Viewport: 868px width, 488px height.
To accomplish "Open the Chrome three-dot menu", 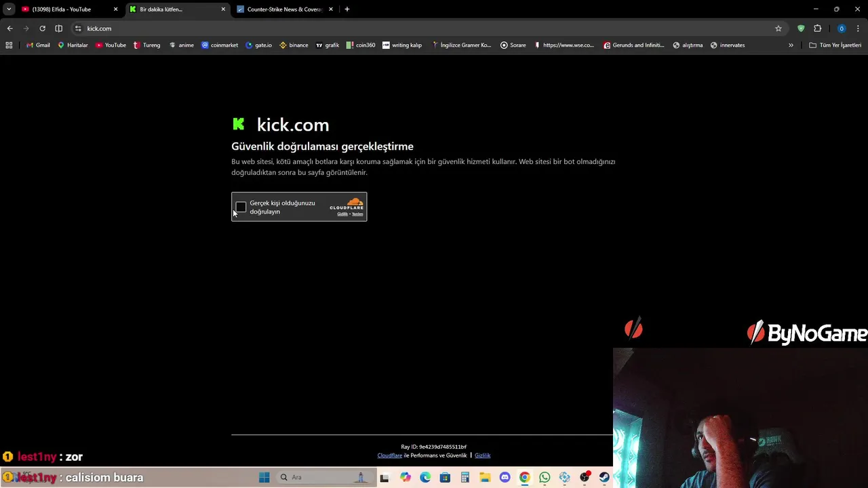I will pos(858,28).
